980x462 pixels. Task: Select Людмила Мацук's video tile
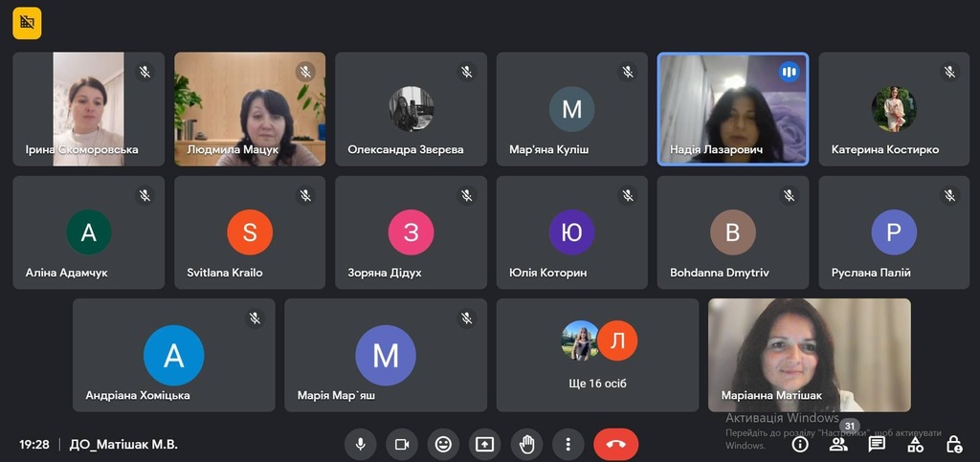pyautogui.click(x=250, y=109)
